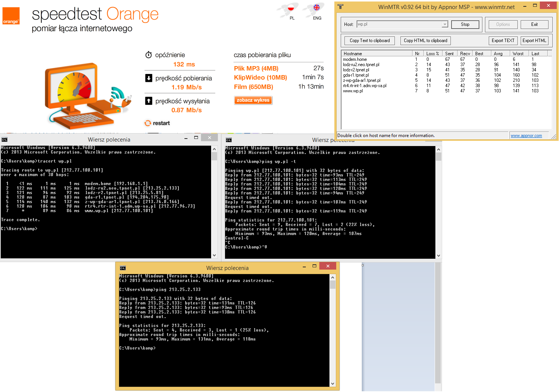Click the Orange logo on speedtest page

(x=11, y=16)
